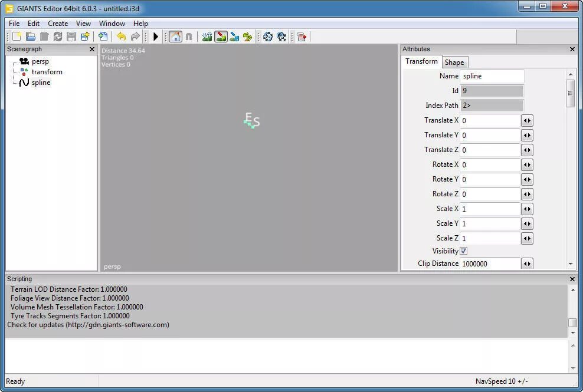This screenshot has height=392, width=583.
Task: Select the red-brush terrain paint icon
Action: (221, 37)
